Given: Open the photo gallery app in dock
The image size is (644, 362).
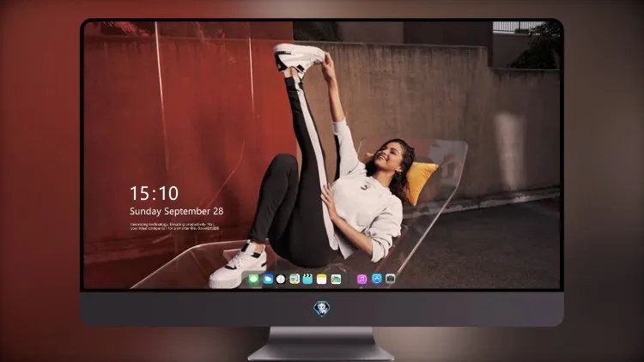Looking at the screenshot, I should click(336, 280).
